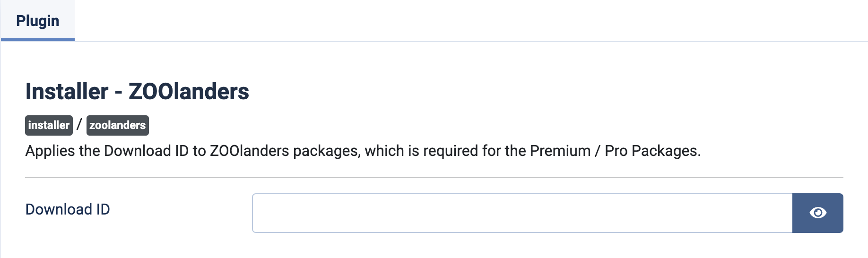The width and height of the screenshot is (868, 258).
Task: Click the Download ID field label
Action: coord(68,209)
